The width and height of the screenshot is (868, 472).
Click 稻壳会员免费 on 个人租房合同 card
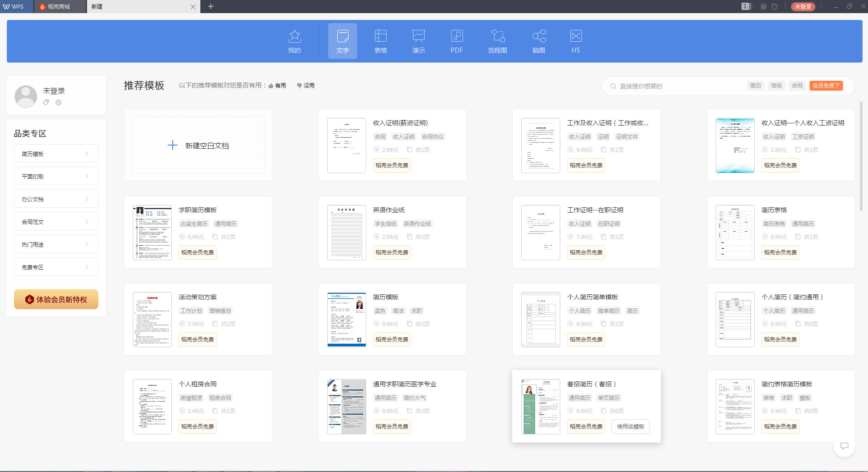click(x=198, y=426)
